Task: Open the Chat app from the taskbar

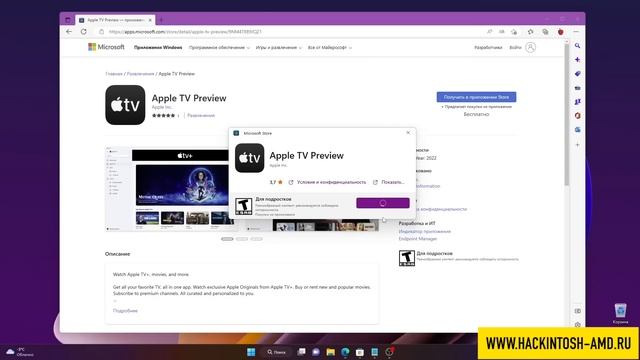Action: click(316, 352)
